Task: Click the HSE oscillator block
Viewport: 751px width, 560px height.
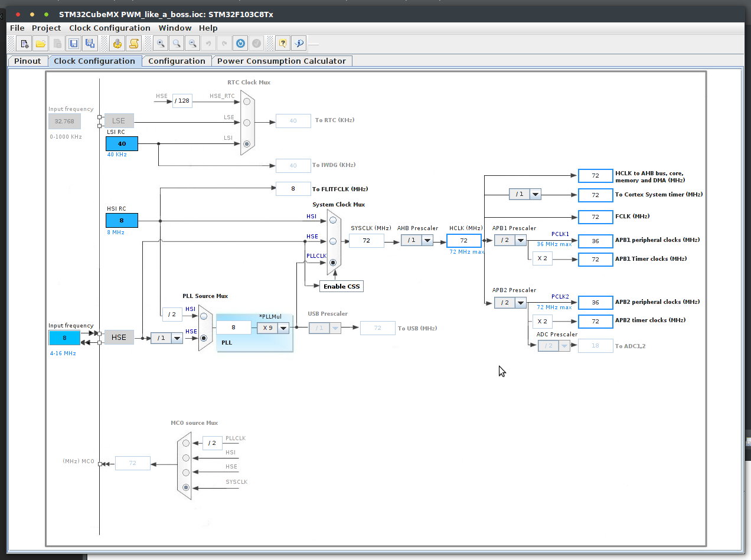Action: click(119, 338)
